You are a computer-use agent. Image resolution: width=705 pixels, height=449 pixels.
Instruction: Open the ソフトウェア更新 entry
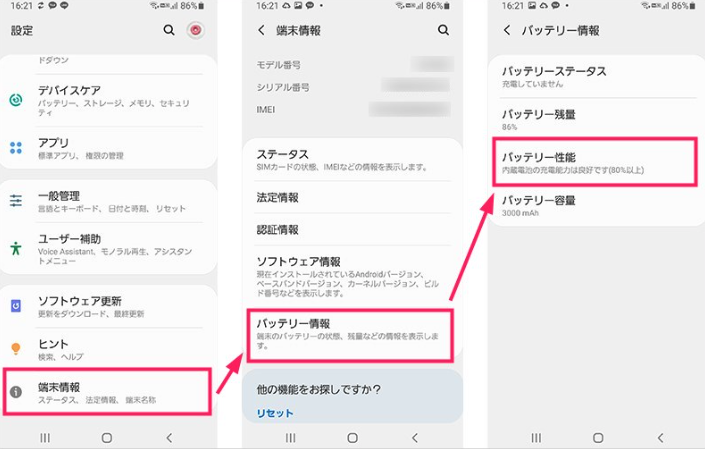[x=108, y=305]
